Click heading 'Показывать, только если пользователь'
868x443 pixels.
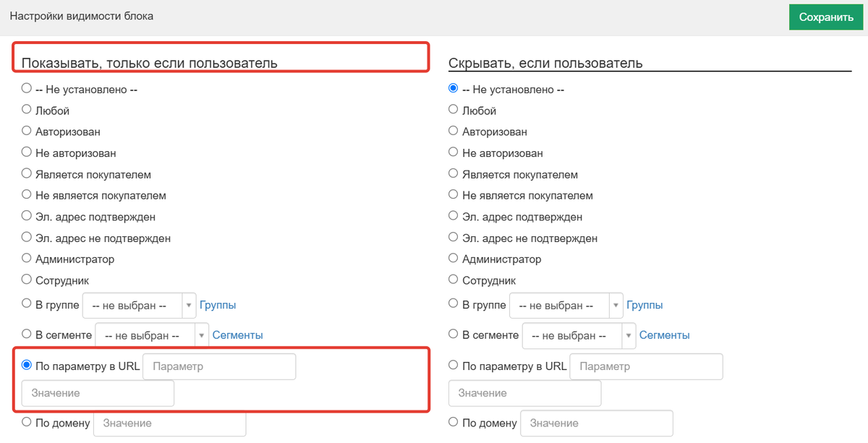pyautogui.click(x=150, y=64)
